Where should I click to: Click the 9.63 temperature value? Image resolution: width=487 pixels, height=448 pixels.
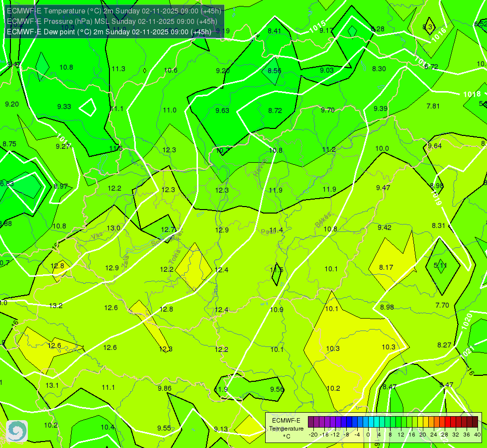pos(222,111)
